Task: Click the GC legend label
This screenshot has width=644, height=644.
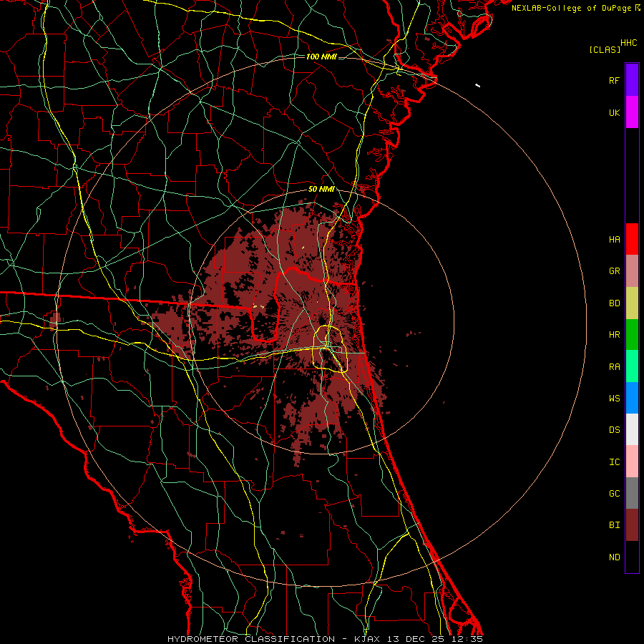Action: click(x=615, y=494)
